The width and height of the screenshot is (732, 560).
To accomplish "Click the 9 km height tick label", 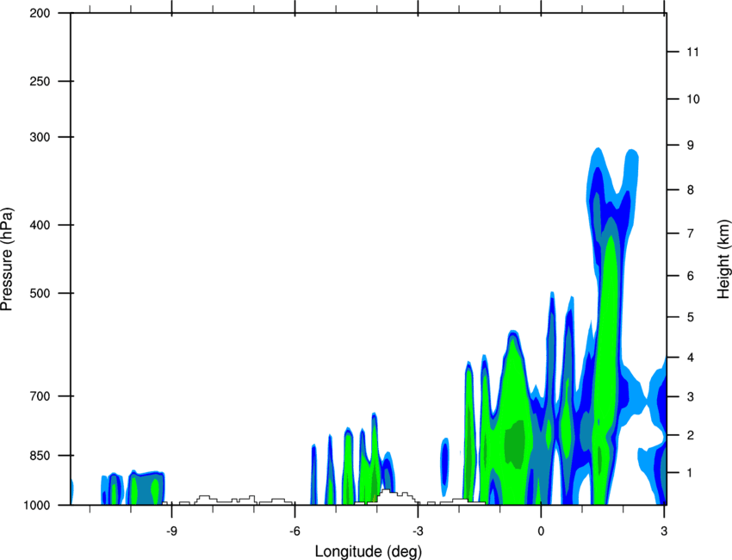I will coord(691,146).
